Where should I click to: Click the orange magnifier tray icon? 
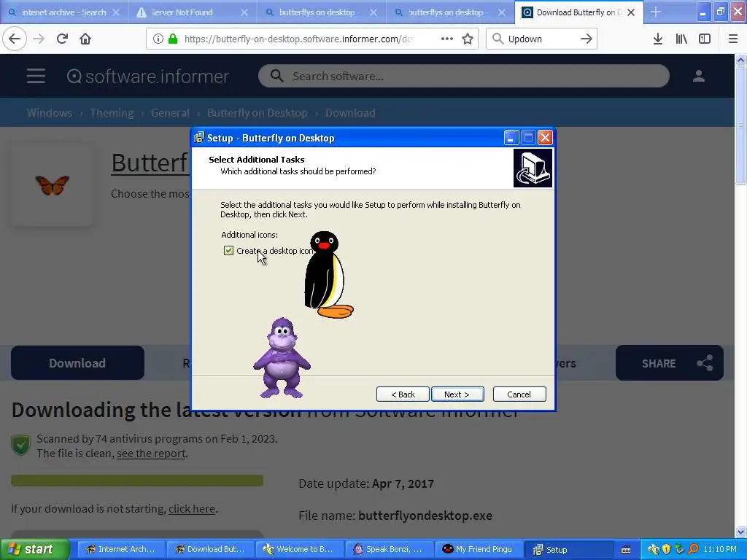coord(693,549)
